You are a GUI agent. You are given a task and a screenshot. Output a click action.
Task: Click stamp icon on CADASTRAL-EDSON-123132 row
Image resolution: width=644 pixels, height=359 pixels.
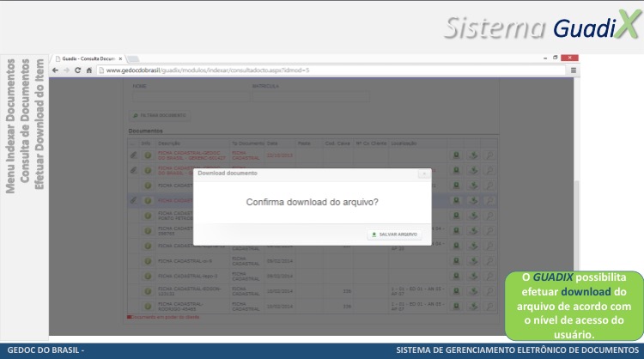coord(456,291)
